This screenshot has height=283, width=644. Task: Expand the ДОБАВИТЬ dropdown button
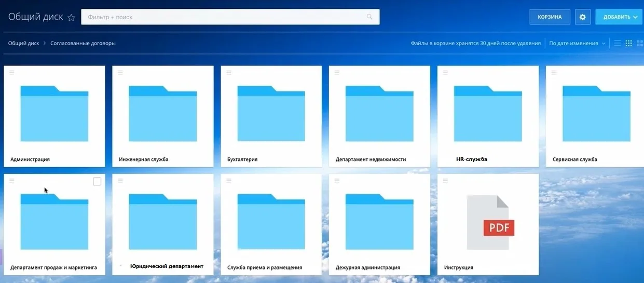click(620, 17)
